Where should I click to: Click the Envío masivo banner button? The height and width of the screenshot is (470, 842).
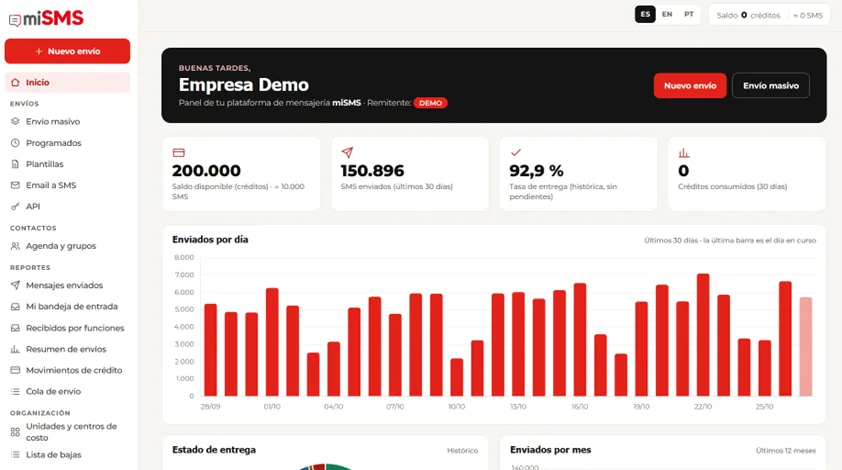point(771,85)
